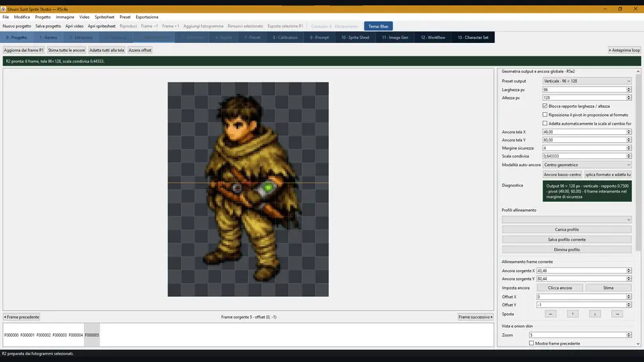
Task: Click the down arrow Sposta button
Action: 595,314
